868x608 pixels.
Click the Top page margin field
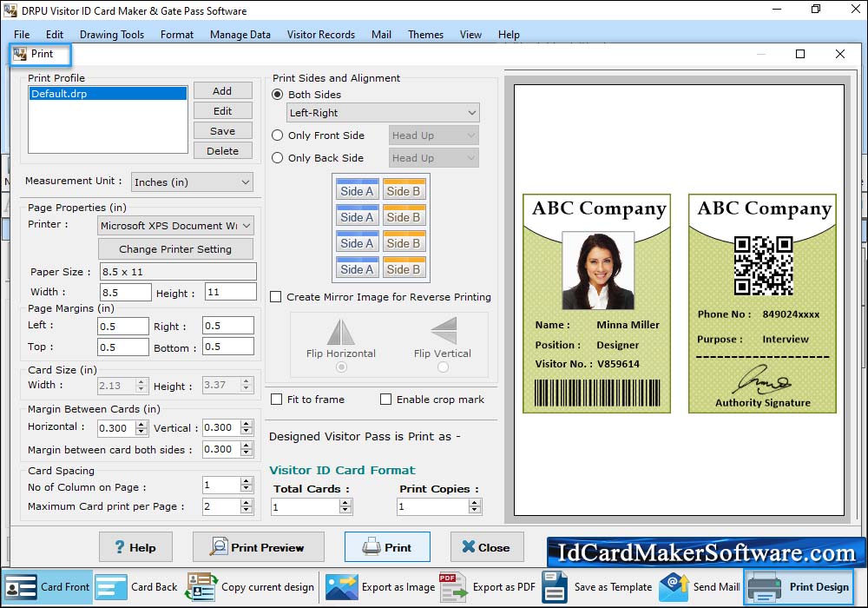click(x=123, y=347)
